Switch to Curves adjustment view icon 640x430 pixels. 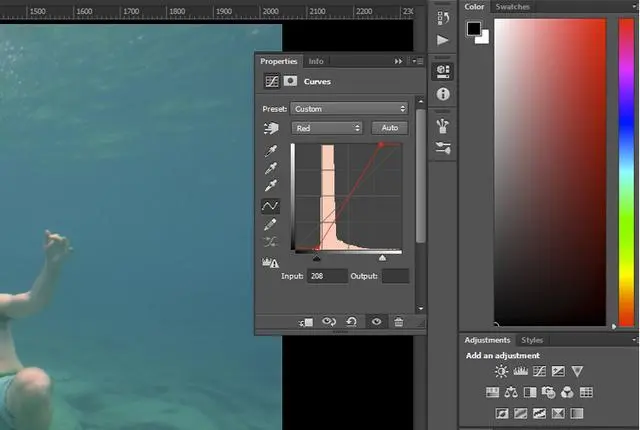click(271, 81)
